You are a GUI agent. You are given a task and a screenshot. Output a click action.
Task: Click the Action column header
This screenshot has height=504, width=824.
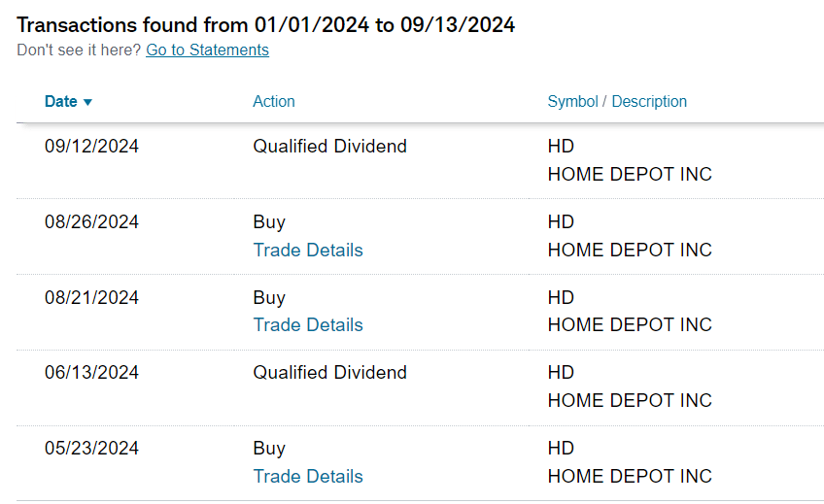pos(273,101)
